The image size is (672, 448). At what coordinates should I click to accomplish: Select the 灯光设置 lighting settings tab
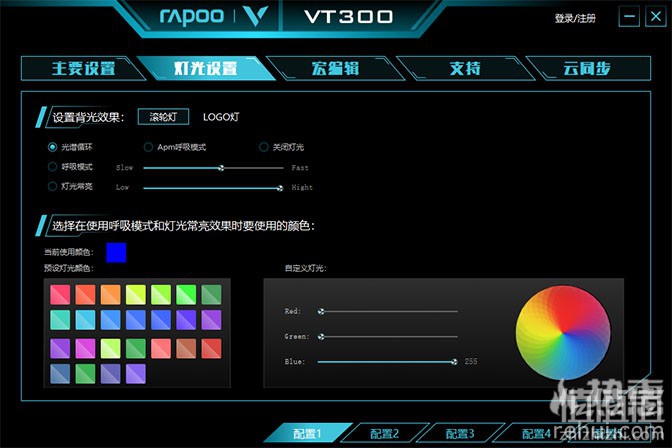tap(206, 69)
